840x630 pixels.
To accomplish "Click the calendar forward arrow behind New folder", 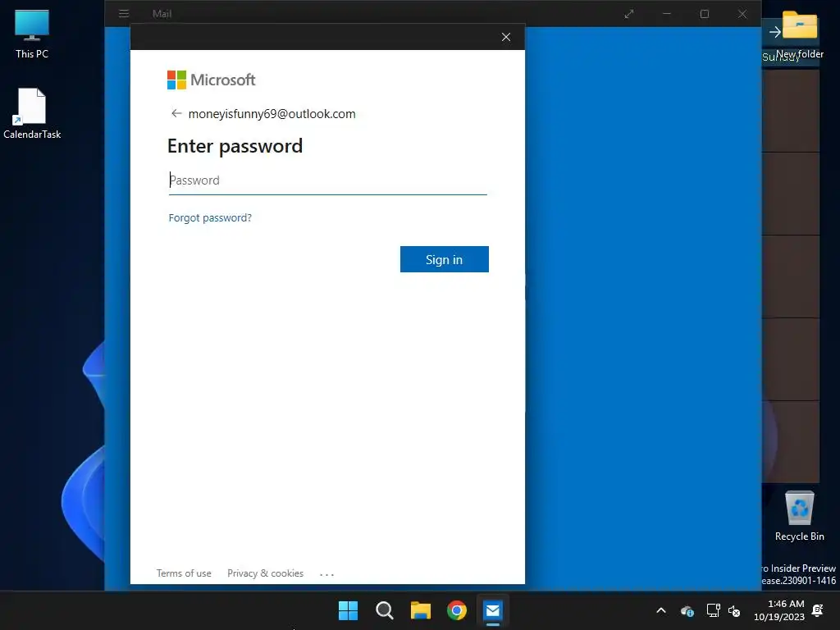I will click(774, 33).
